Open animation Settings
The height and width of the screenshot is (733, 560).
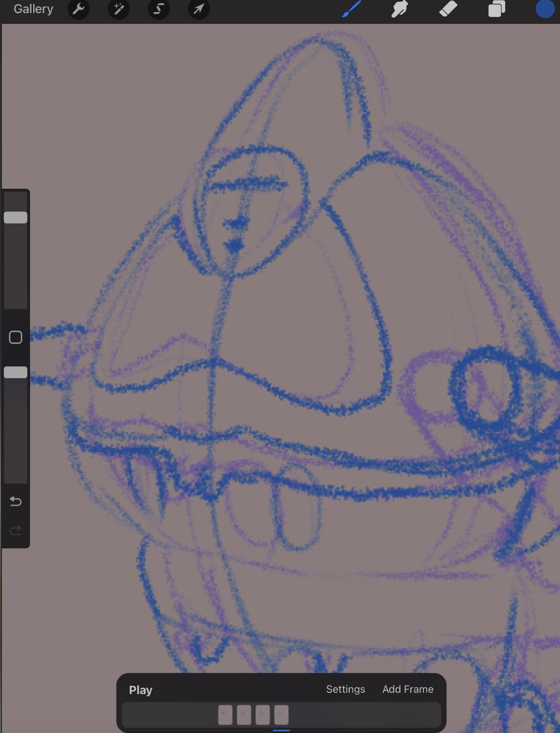345,689
